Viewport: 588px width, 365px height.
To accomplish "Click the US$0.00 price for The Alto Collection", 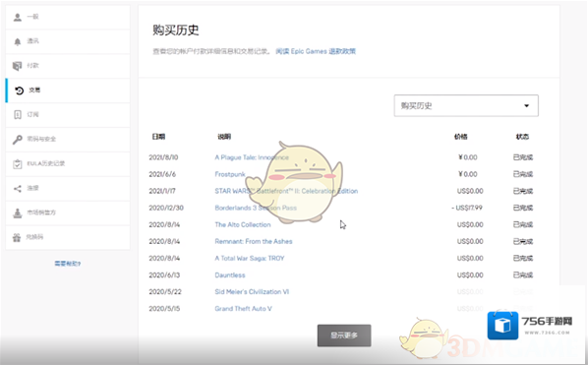I will [x=470, y=224].
